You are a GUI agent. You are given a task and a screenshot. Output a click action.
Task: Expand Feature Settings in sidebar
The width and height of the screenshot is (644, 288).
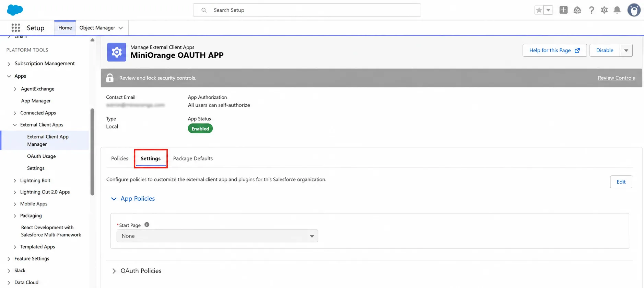[9, 259]
